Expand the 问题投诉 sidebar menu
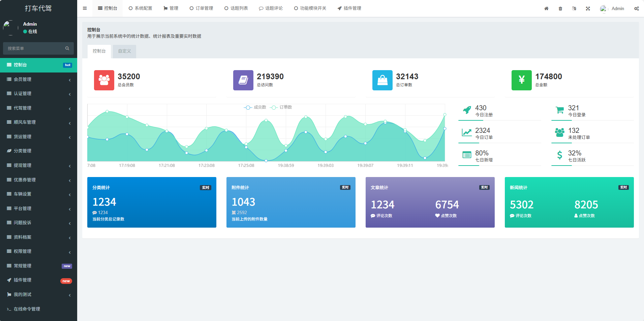 pos(38,223)
